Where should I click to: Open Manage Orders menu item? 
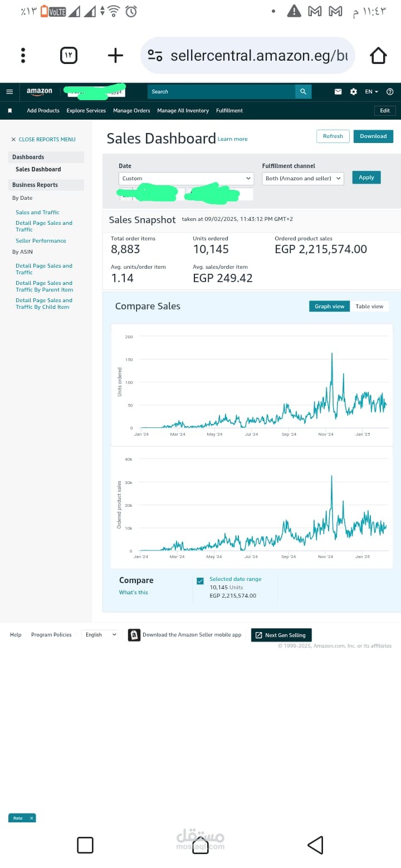(131, 111)
